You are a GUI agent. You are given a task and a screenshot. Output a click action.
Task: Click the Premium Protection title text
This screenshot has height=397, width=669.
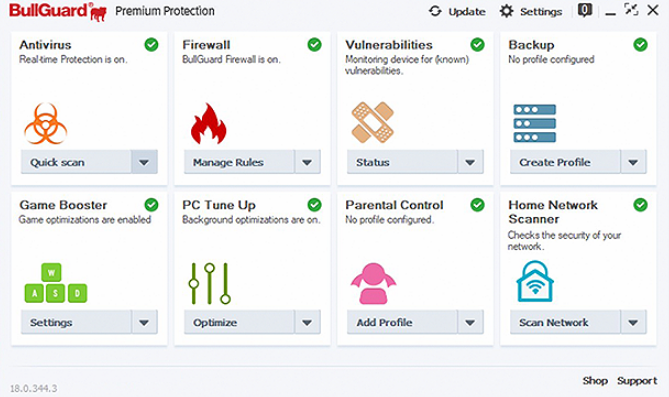pyautogui.click(x=165, y=11)
